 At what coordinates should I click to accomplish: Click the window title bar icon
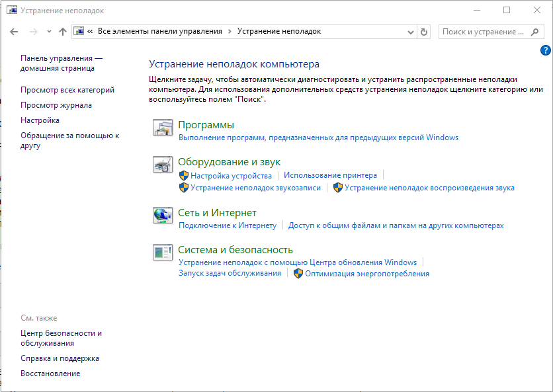tap(12, 10)
